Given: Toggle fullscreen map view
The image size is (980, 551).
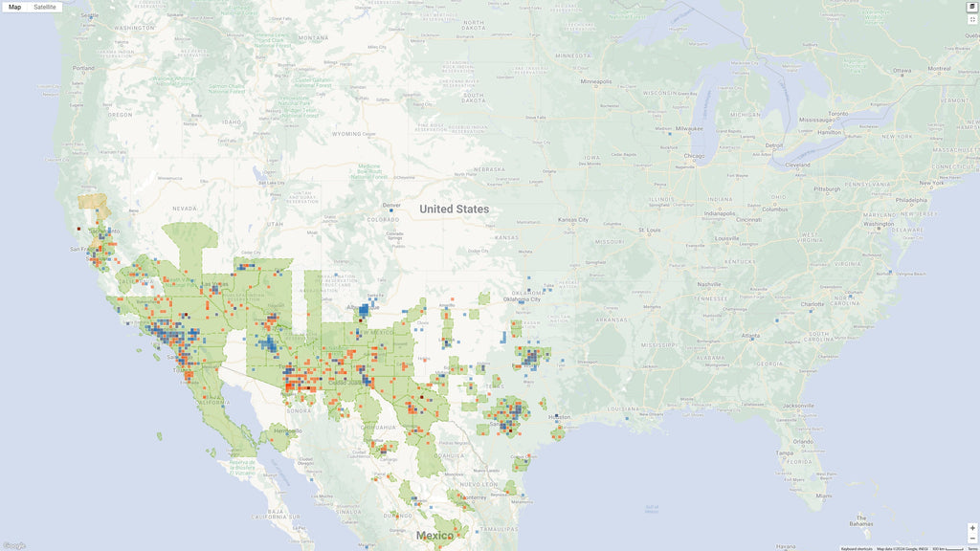Looking at the screenshot, I should click(972, 19).
